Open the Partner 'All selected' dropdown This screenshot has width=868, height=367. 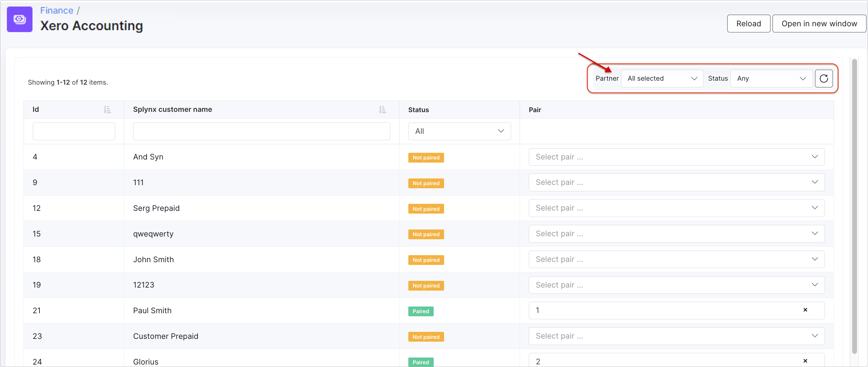(662, 79)
